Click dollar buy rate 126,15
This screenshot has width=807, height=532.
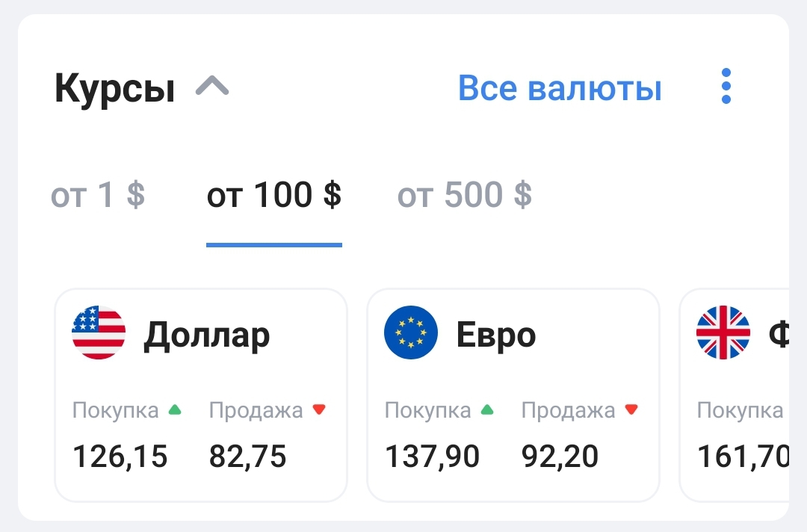pyautogui.click(x=120, y=457)
